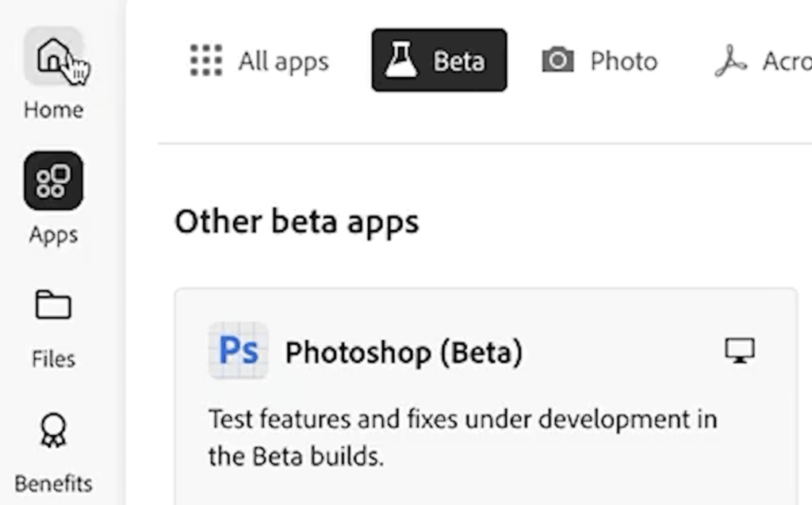Select the Files folder icon

coord(53,305)
